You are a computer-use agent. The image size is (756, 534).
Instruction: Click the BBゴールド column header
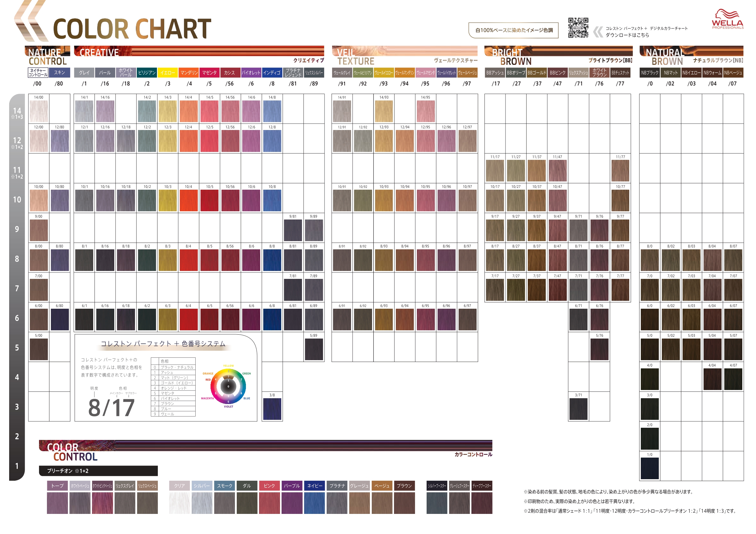click(537, 73)
